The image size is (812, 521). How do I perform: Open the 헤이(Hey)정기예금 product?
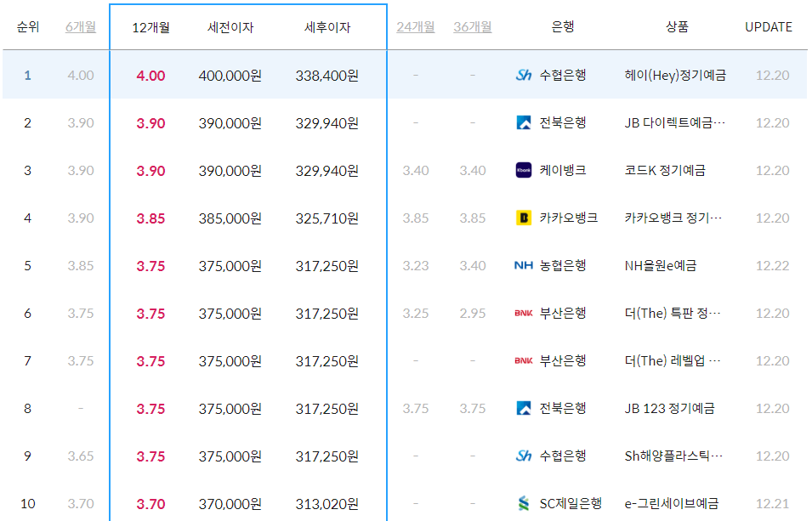[x=675, y=76]
